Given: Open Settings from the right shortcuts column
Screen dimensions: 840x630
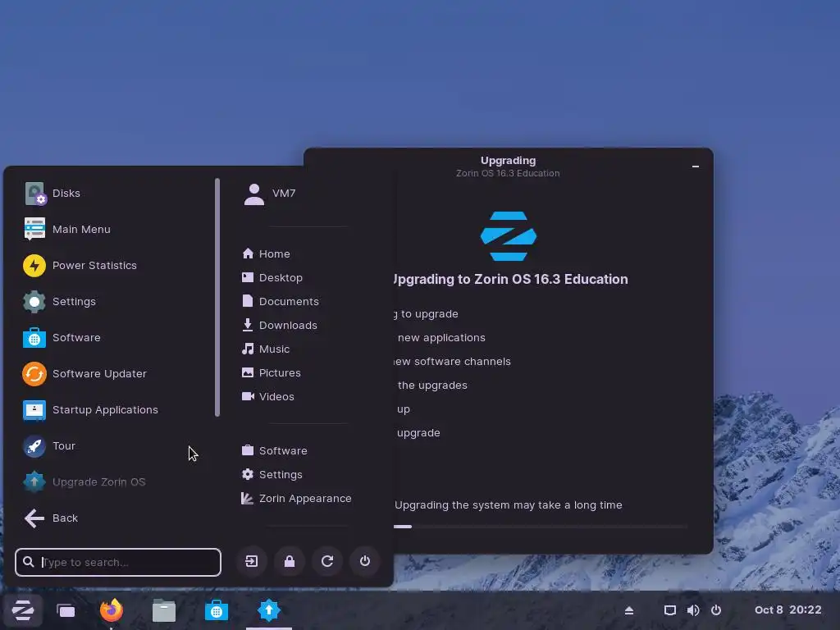Looking at the screenshot, I should click(272, 475).
